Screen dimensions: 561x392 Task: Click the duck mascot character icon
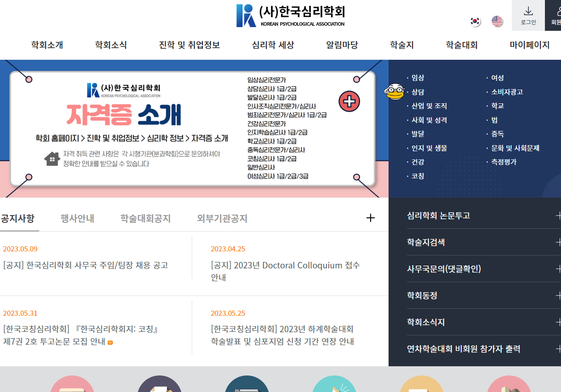coord(394,91)
